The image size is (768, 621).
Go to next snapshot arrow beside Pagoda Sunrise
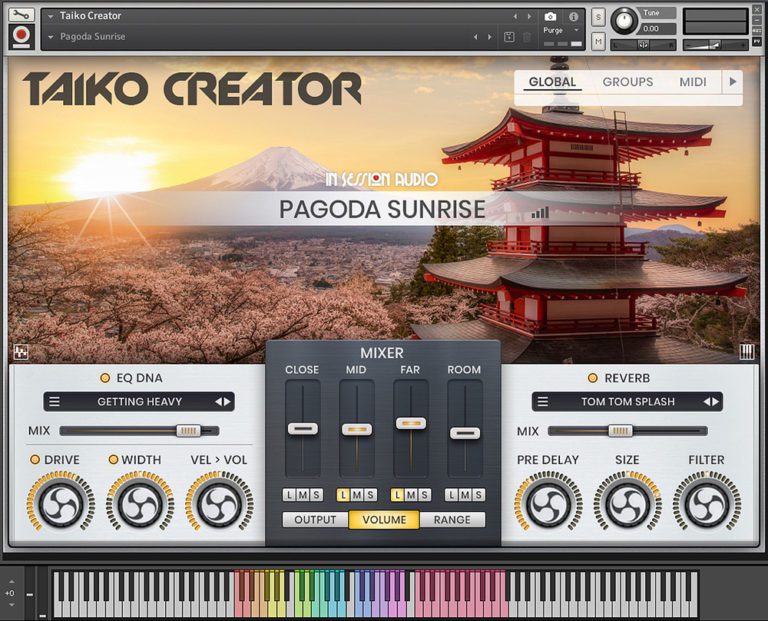[x=489, y=37]
